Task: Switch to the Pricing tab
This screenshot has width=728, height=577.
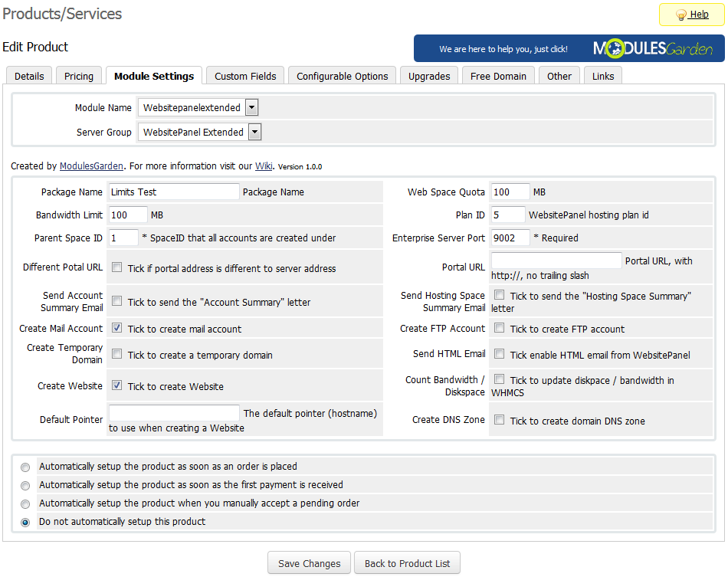Action: tap(79, 76)
